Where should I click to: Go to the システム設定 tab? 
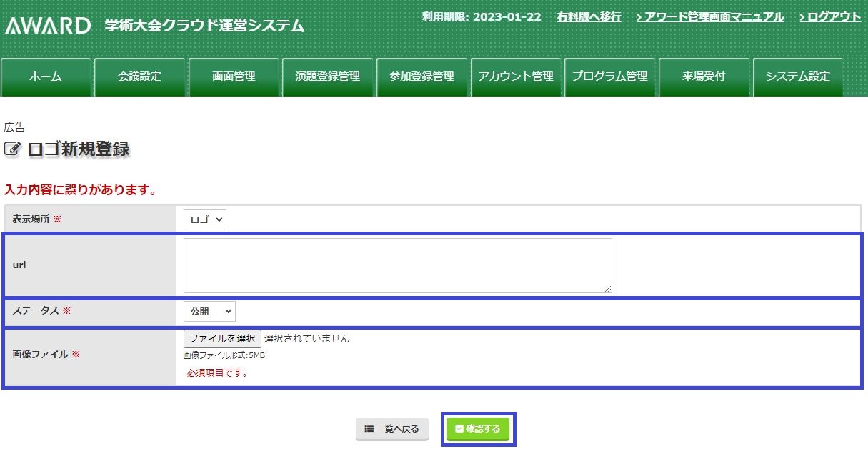pyautogui.click(x=797, y=77)
